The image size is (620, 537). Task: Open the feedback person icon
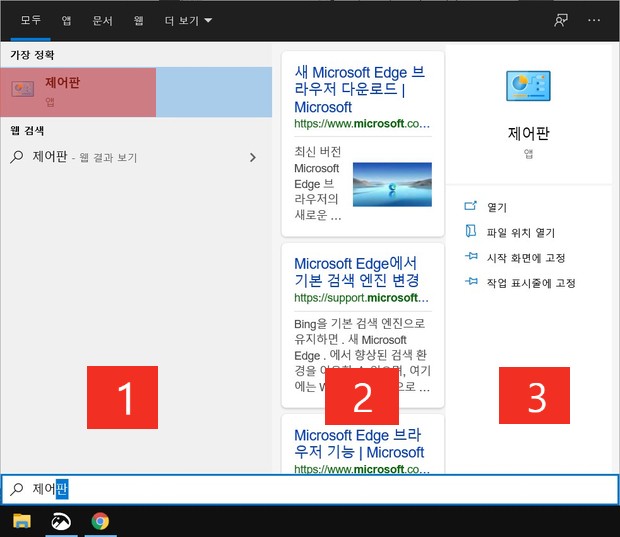[x=561, y=20]
